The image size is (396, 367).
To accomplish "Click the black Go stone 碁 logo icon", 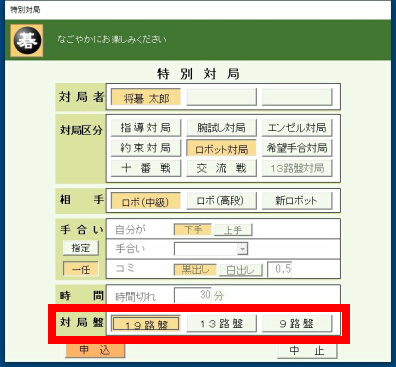I will 27,40.
